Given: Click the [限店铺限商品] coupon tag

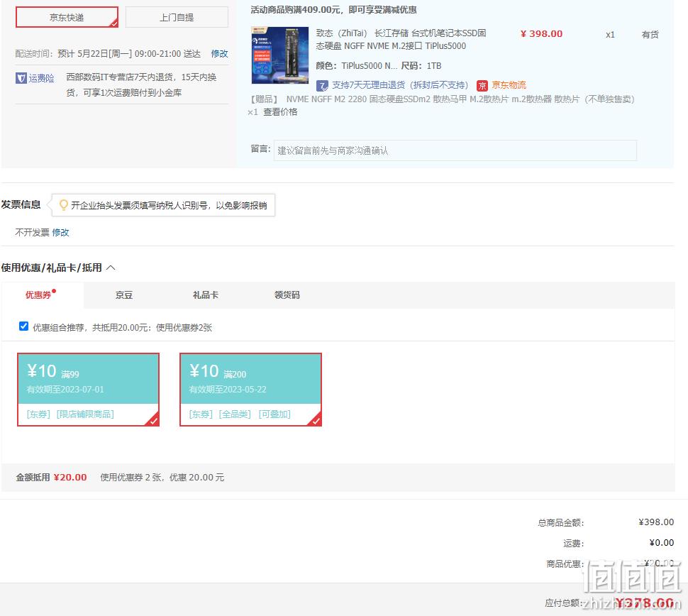Looking at the screenshot, I should (x=85, y=414).
